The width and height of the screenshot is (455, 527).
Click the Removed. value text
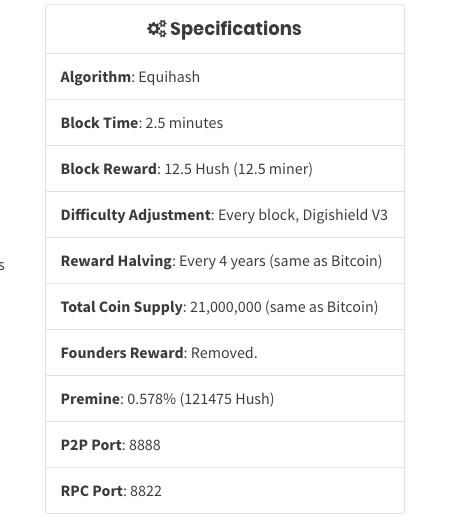224,353
